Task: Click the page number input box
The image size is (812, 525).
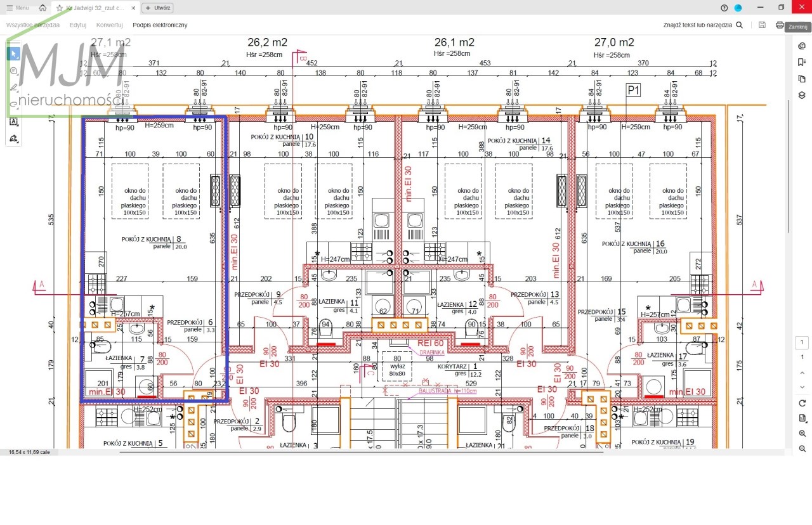Action: tap(802, 343)
